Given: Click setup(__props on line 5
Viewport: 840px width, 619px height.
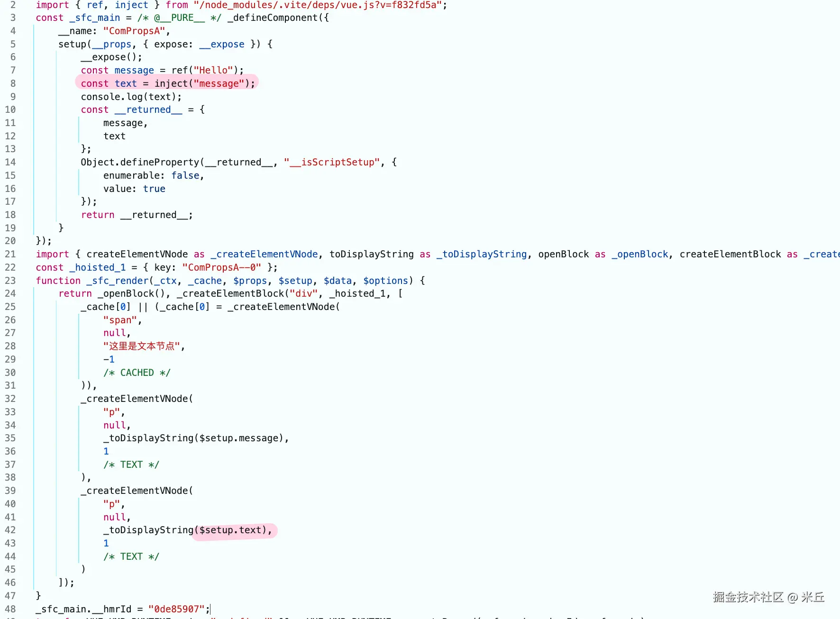Looking at the screenshot, I should (x=95, y=44).
